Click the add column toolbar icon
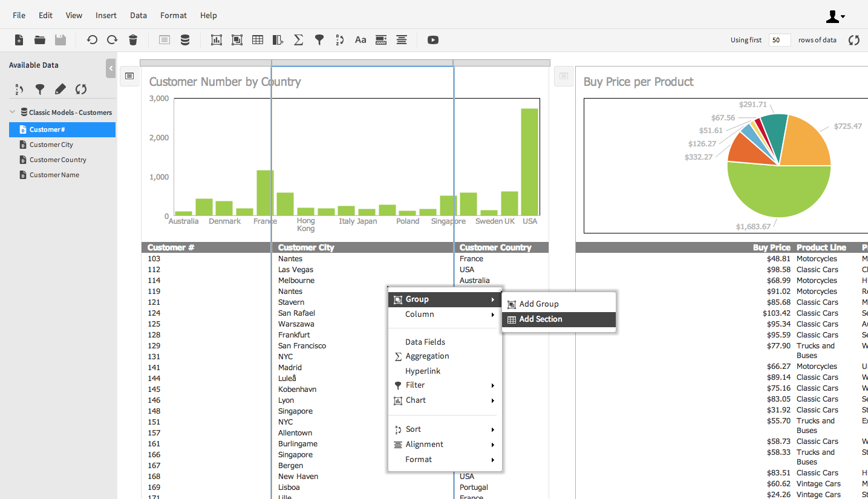868x499 pixels. [x=278, y=40]
